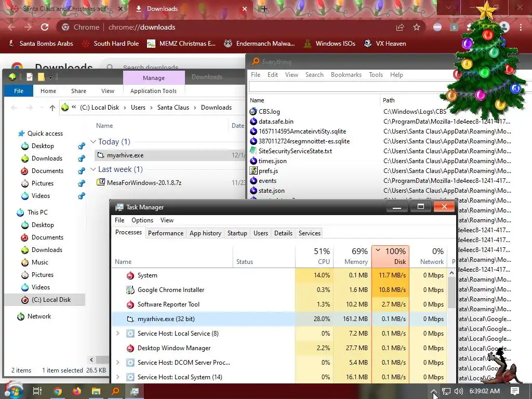This screenshot has width=532, height=399.
Task: Open a new Chrome tab
Action: (264, 9)
